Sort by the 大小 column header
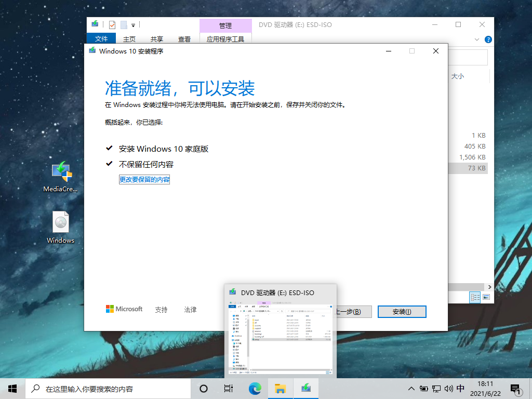Screen dimensions: 532x399 [457, 76]
